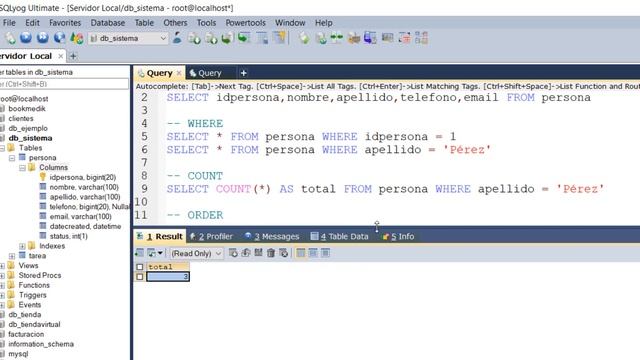Open the 4 Table Data tab
Image resolution: width=640 pixels, height=360 pixels.
[x=340, y=236]
